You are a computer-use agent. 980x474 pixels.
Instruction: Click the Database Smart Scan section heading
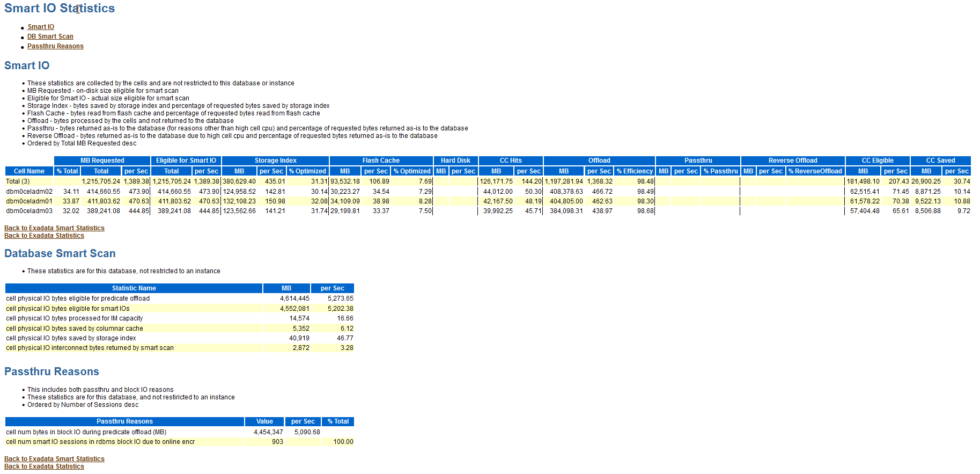[x=60, y=253]
